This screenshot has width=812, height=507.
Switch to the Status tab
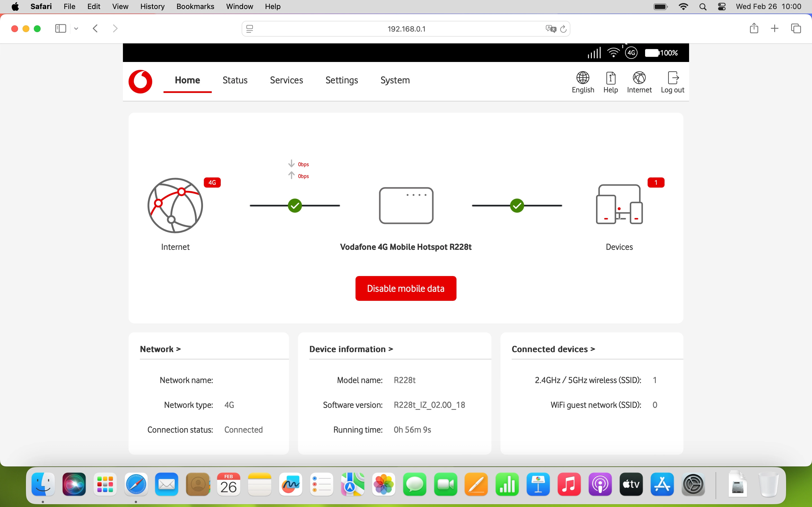[235, 80]
